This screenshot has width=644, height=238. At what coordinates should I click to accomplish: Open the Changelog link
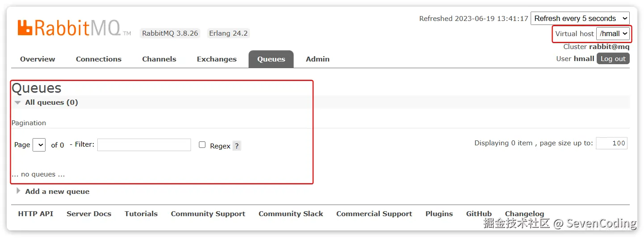524,213
